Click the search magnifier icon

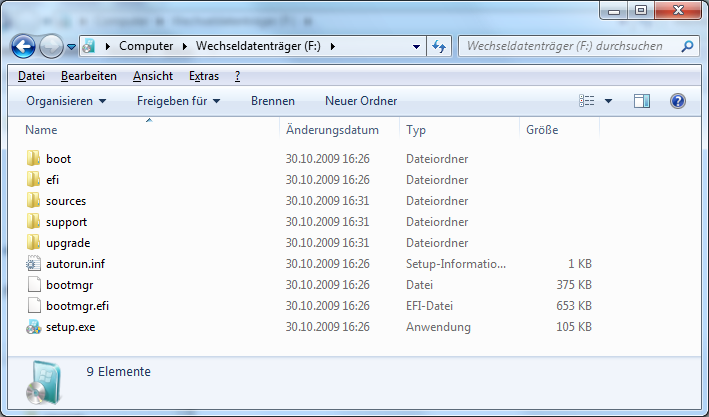coord(688,46)
